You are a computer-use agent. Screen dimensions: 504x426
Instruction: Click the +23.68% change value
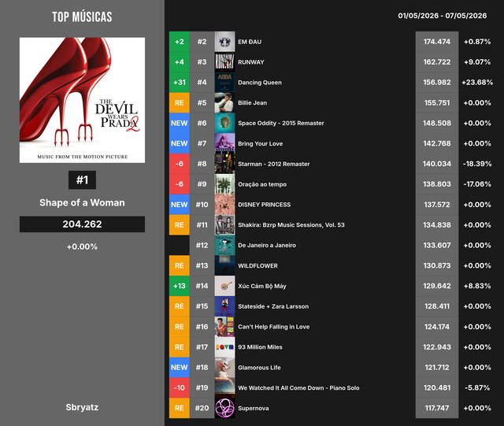point(477,83)
